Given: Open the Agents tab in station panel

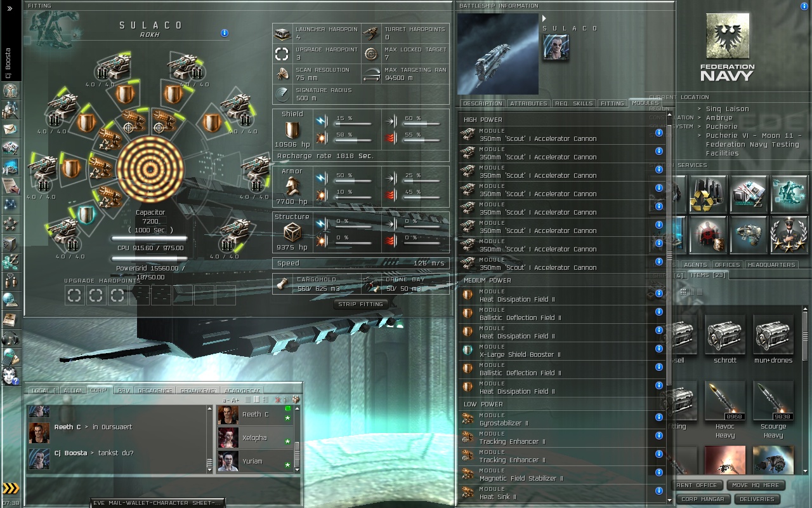Looking at the screenshot, I should tap(695, 265).
